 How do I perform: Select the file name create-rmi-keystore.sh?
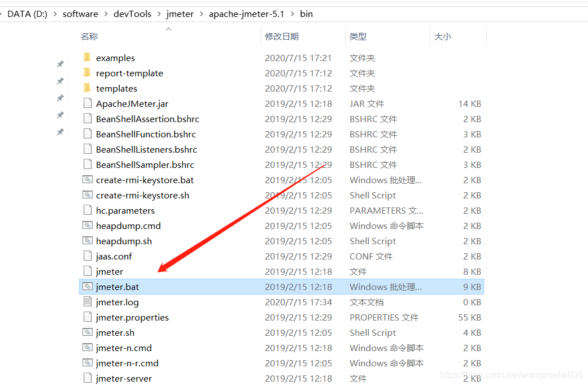point(142,196)
